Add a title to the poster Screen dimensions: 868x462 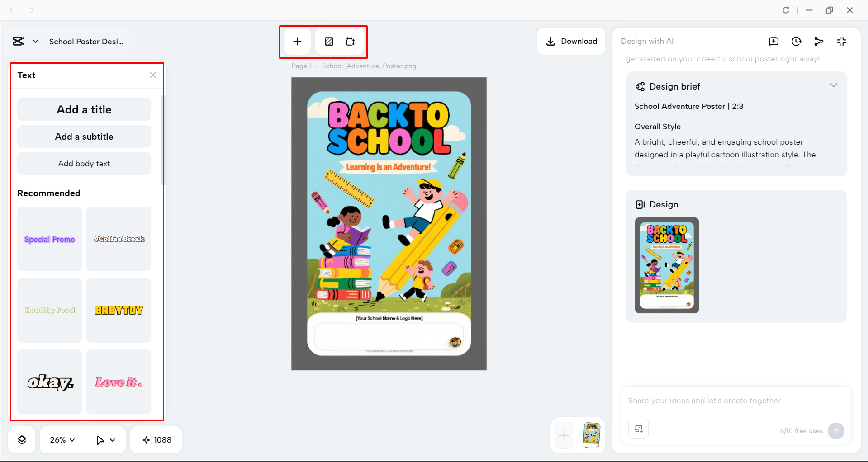pos(84,109)
